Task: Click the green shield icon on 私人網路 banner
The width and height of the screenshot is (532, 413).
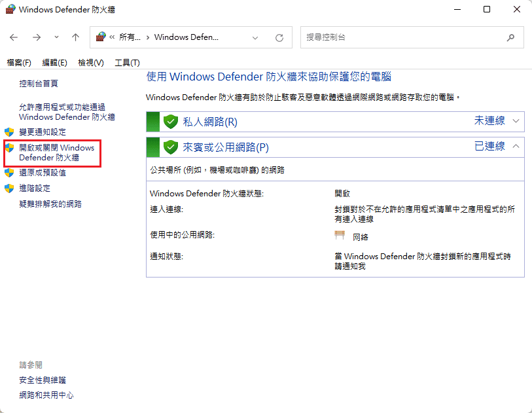Action: click(170, 122)
